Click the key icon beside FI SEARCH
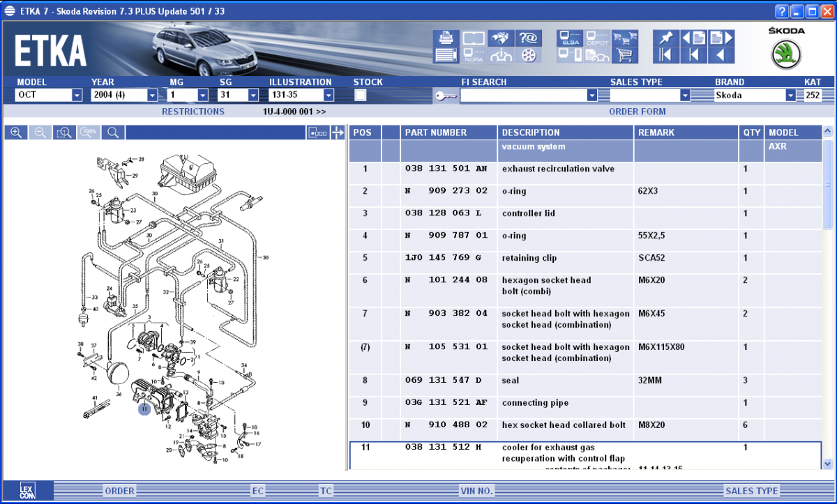Viewport: 837px width, 504px height. [x=446, y=96]
